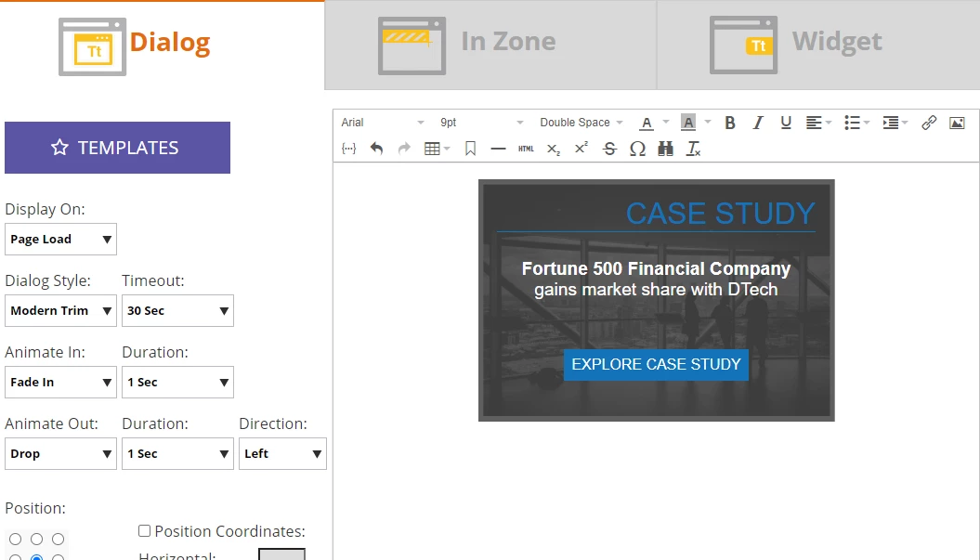Screen dimensions: 980x560
Task: Open the HTML source editor
Action: point(527,149)
